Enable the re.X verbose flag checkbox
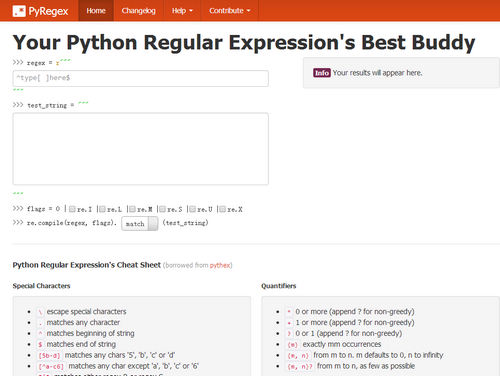 pyautogui.click(x=222, y=209)
